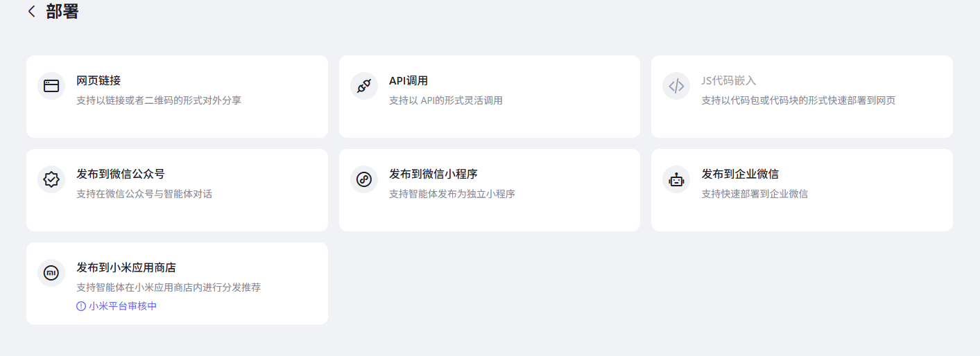Click the 小米平台审核中 status link
Viewport: 980px width, 356px height.
coord(123,306)
